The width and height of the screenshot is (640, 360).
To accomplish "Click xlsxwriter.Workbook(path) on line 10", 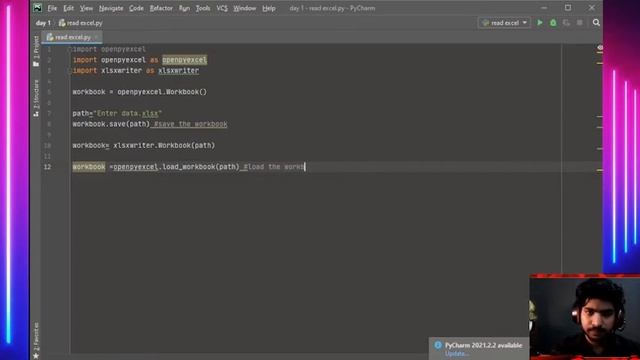I will coord(164,145).
